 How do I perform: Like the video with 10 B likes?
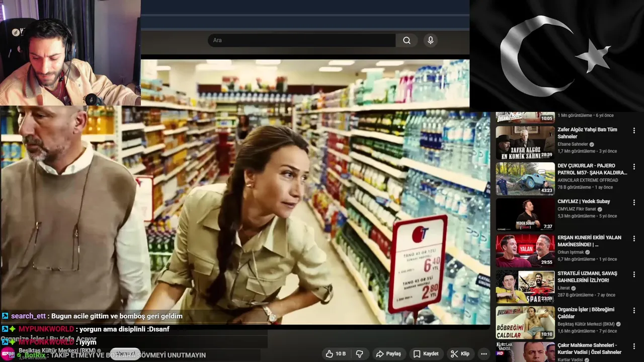click(x=336, y=354)
